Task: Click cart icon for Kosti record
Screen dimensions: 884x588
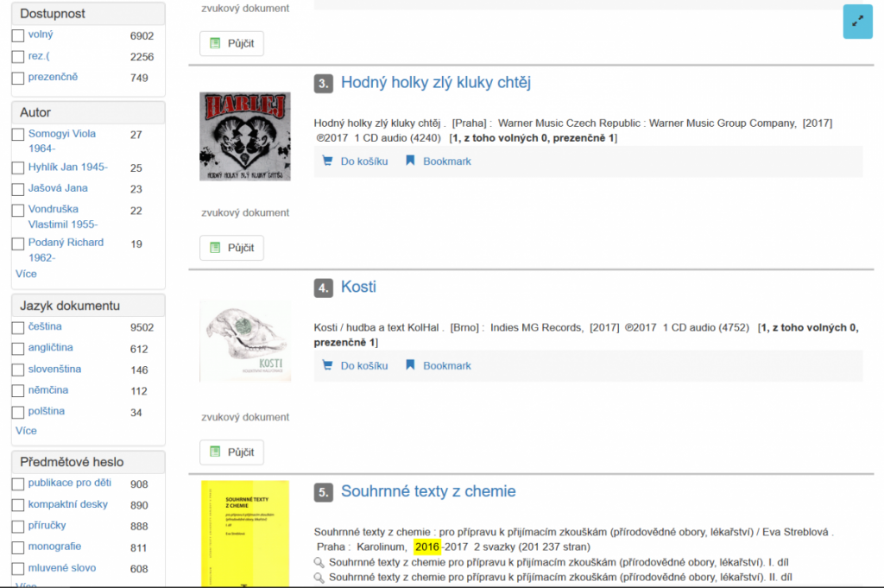Action: pos(327,365)
